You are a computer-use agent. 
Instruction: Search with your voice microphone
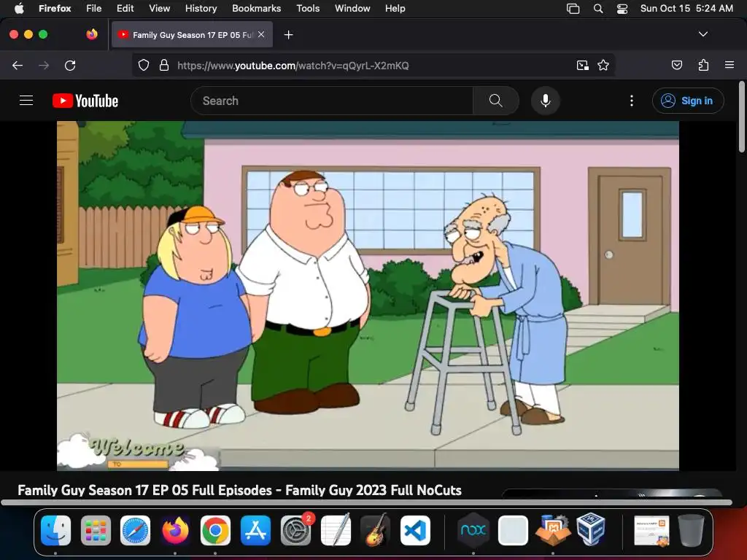546,101
